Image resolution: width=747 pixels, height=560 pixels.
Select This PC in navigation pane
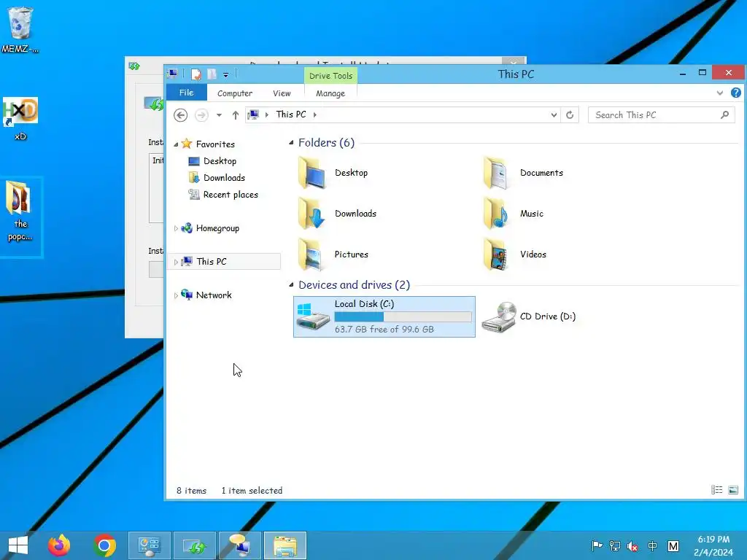pos(212,262)
